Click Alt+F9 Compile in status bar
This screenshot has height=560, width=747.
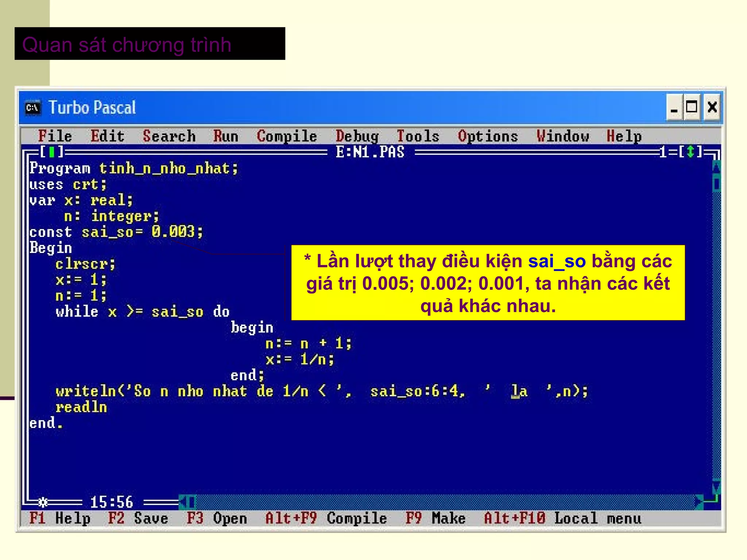pos(326,518)
